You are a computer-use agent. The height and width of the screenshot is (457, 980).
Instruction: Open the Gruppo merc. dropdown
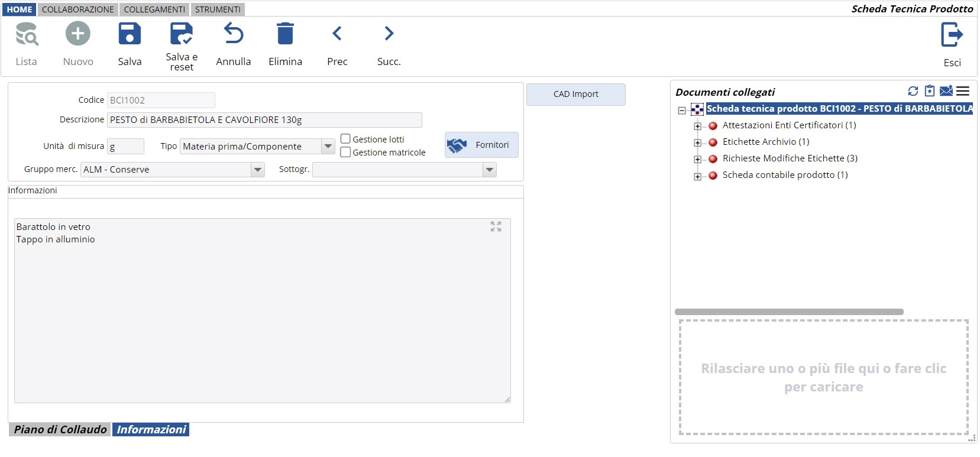click(257, 170)
